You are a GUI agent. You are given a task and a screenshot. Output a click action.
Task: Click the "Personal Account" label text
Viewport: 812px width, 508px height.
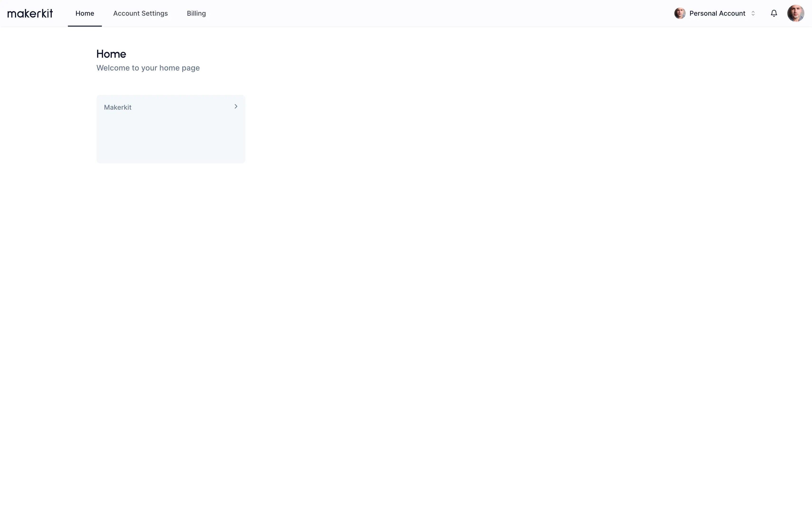(717, 14)
